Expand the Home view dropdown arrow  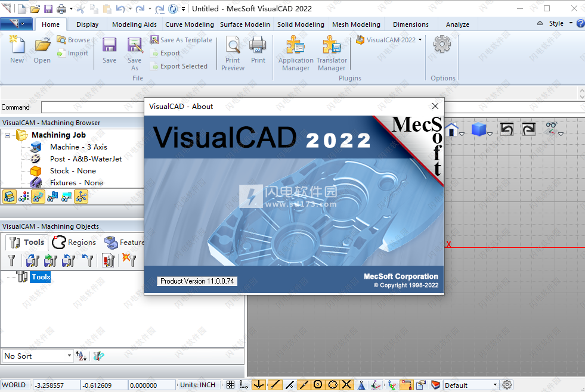pos(462,134)
